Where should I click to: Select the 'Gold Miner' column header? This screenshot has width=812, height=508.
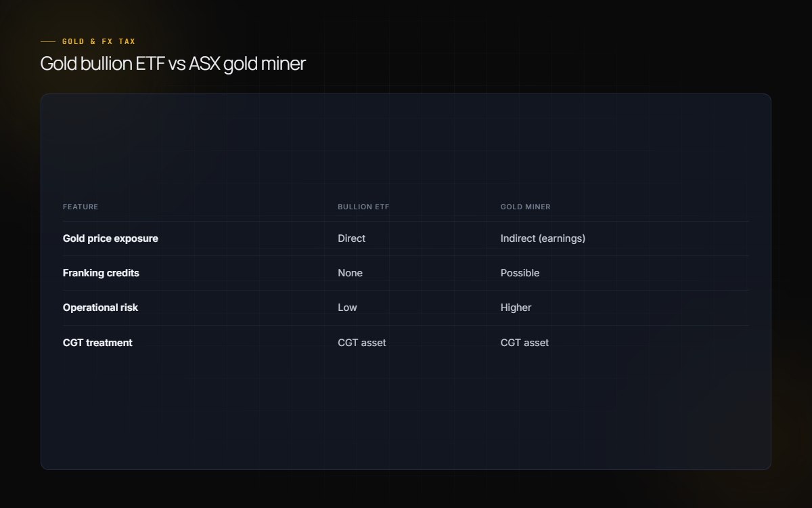[x=526, y=207]
